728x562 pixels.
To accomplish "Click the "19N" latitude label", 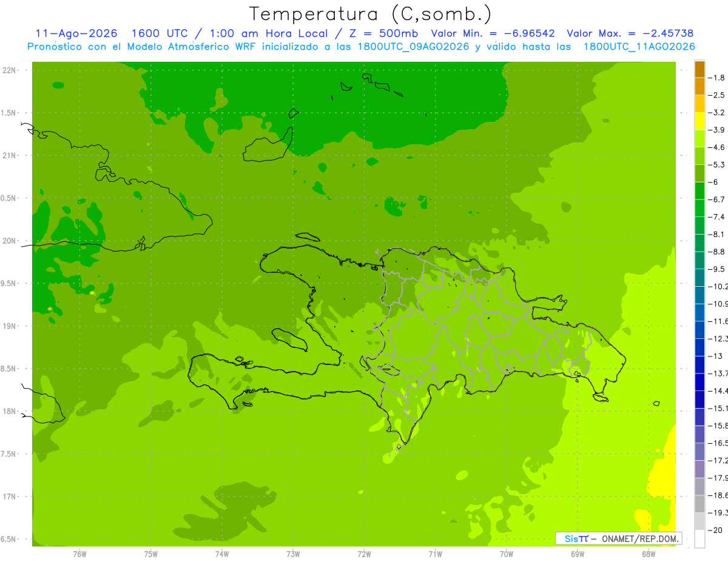I will click(9, 326).
